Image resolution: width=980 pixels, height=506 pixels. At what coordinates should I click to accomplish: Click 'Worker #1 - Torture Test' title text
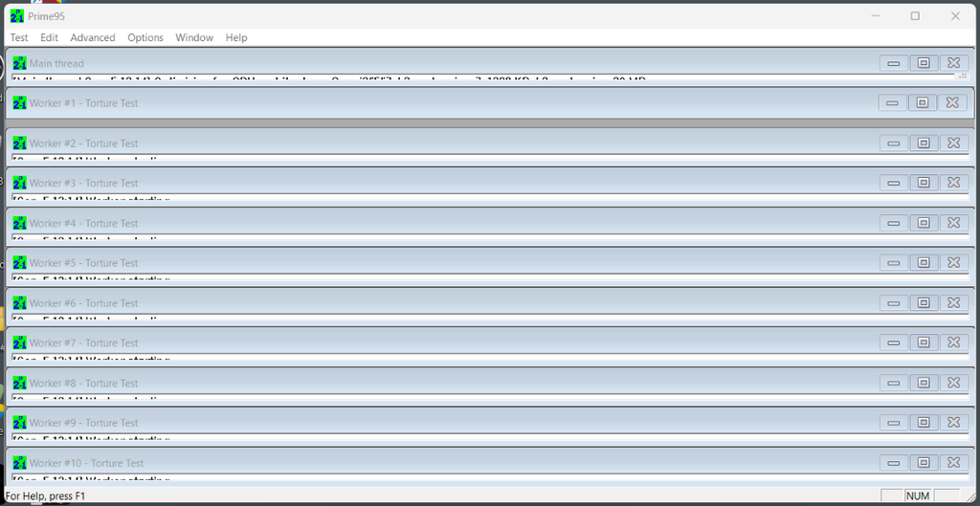pos(84,103)
